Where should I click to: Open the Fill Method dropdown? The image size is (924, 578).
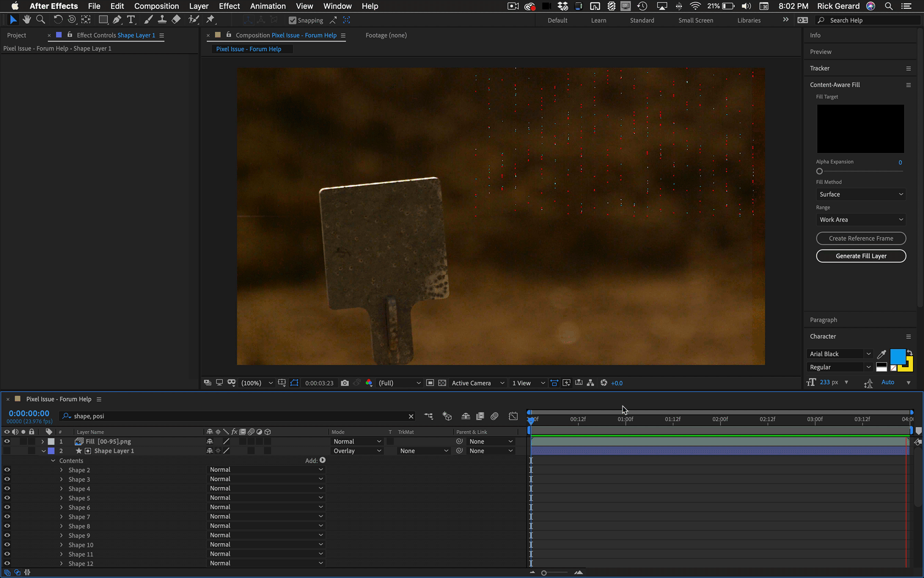[x=861, y=194]
